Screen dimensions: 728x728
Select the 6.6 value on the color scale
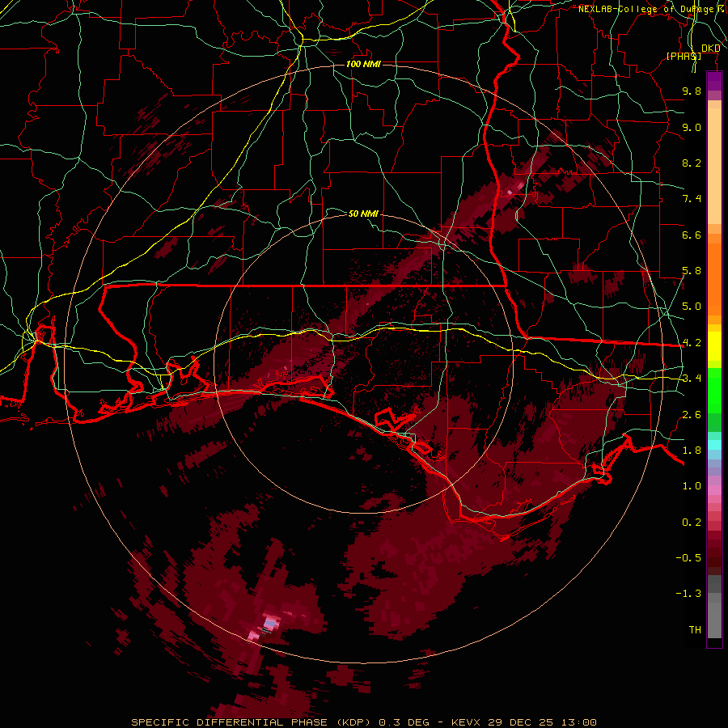[x=692, y=235]
